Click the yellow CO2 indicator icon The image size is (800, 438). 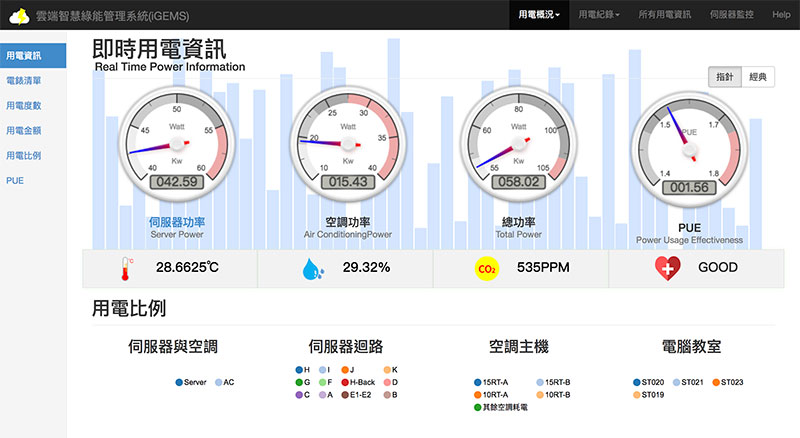(487, 268)
